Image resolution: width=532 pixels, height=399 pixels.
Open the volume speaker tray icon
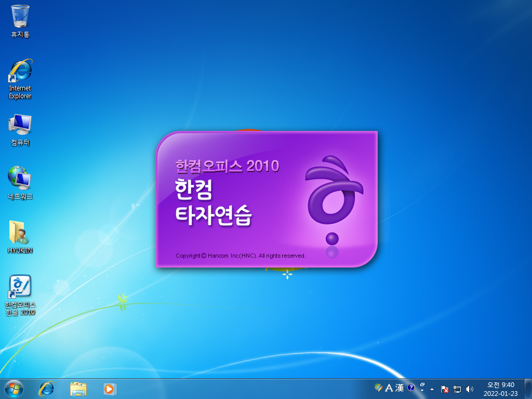[469, 389]
